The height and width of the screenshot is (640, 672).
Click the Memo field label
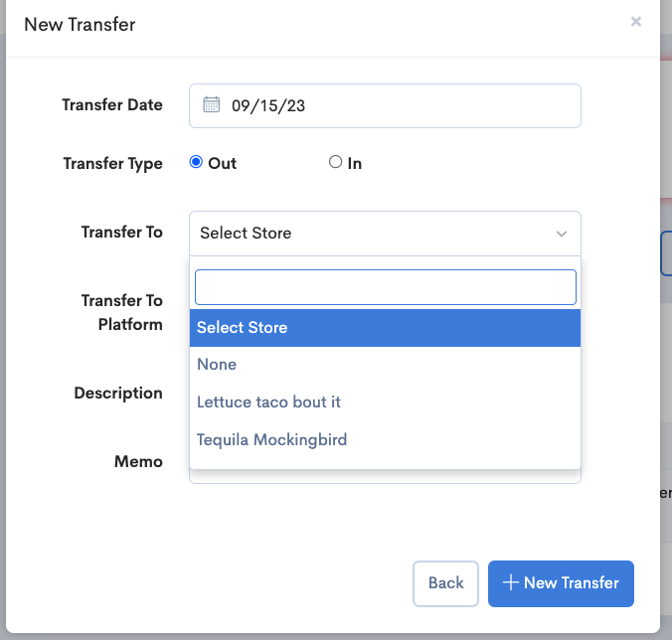[138, 461]
